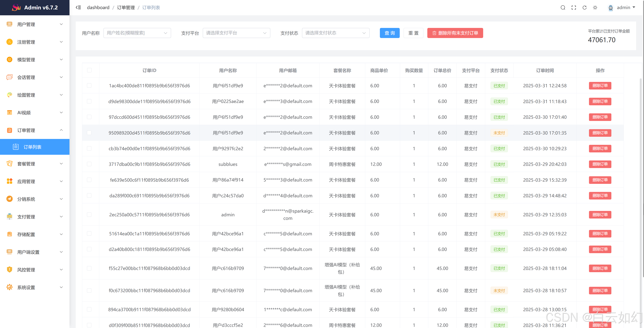The height and width of the screenshot is (328, 644).
Task: Open the 支付平台 dropdown
Action: point(236,33)
